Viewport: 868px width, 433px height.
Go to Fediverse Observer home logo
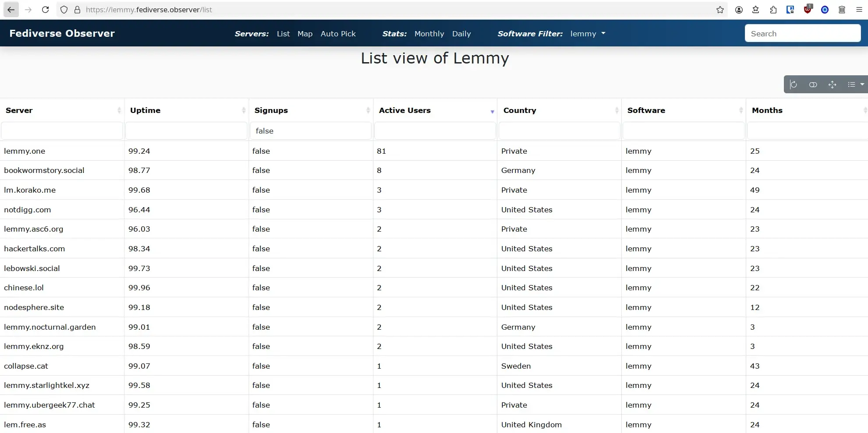tap(62, 33)
